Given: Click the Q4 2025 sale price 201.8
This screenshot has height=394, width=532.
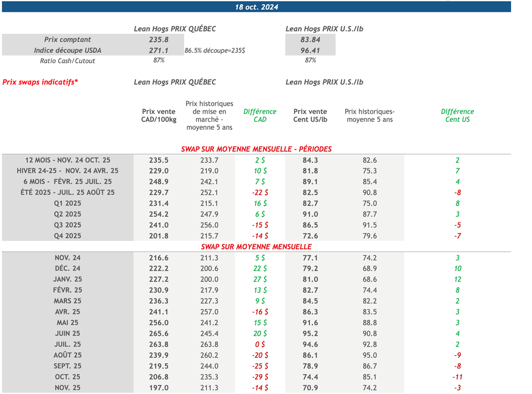Looking at the screenshot, I should click(158, 236).
